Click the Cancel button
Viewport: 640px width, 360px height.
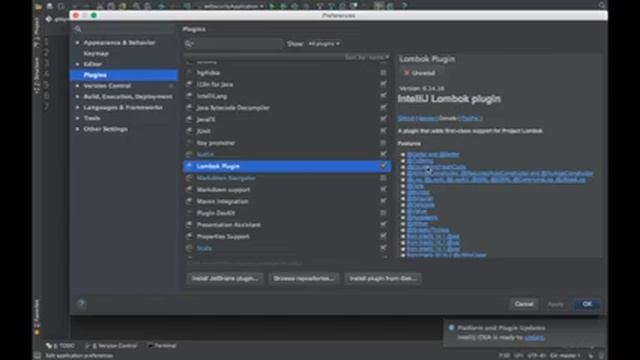point(524,304)
